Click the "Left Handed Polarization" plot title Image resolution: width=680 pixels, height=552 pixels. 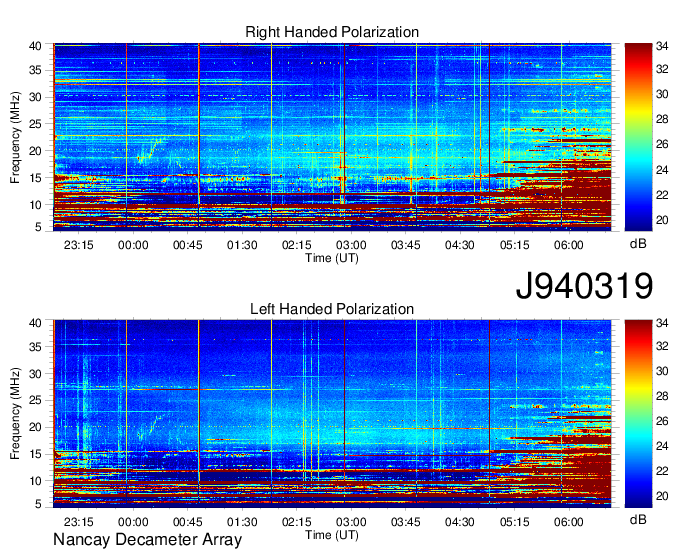(332, 309)
